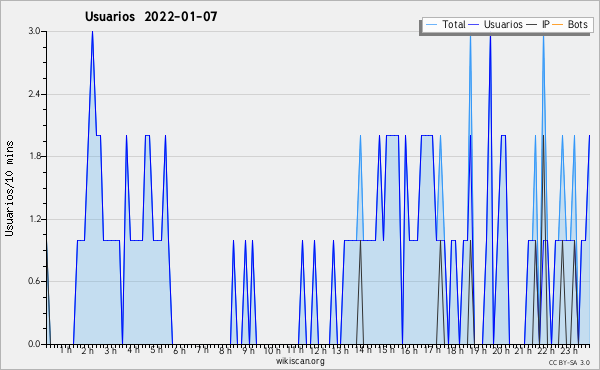Click the light blue Total legend line
Viewport: 600px width, 370px height.
[431, 25]
